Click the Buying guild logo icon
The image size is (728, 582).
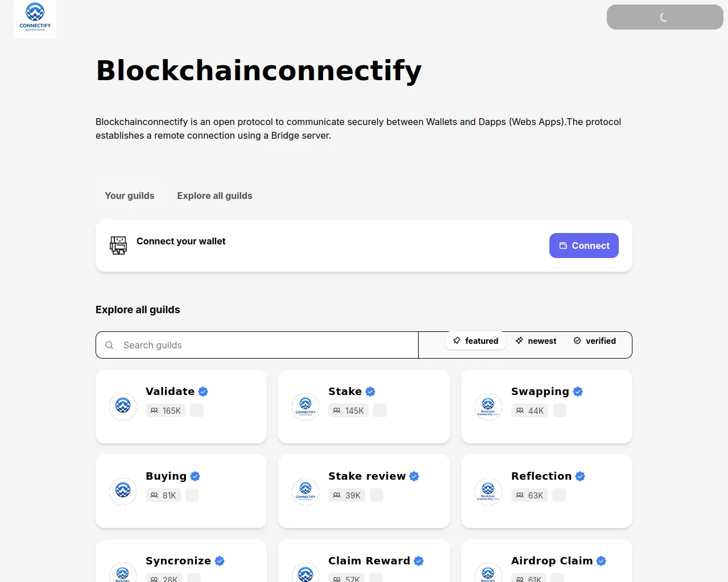123,491
